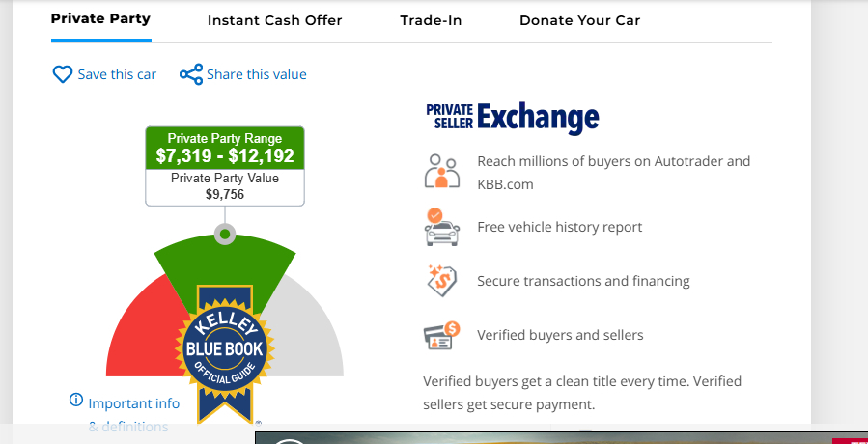Switch to the Private Party tab
Viewport: 868px width, 444px height.
coord(100,19)
